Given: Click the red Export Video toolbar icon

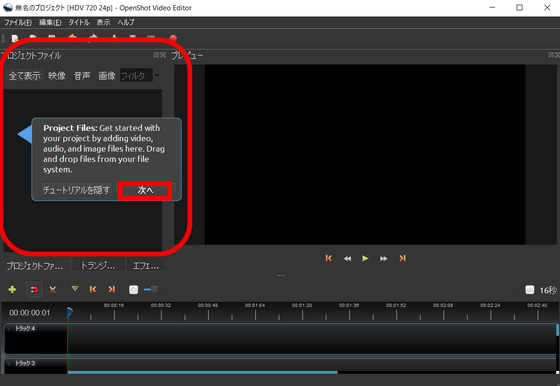Looking at the screenshot, I should click(x=173, y=38).
